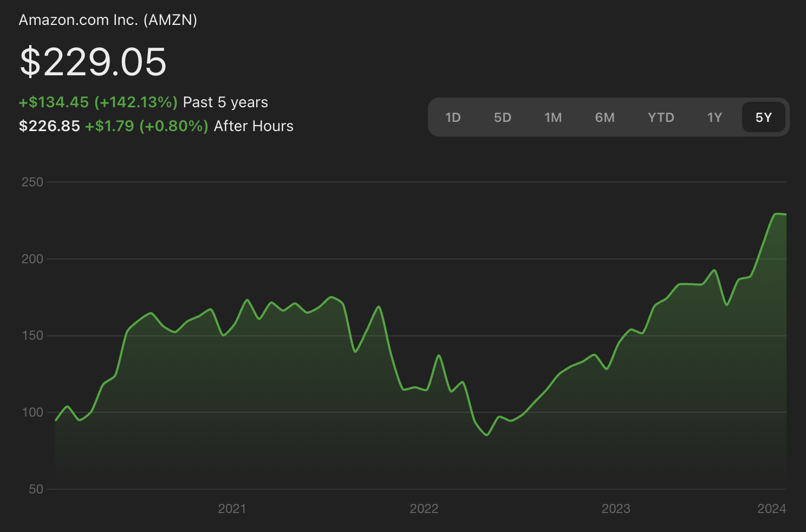Click the Amazon.com Inc. (AMZN) title
Image resolution: width=806 pixels, height=532 pixels.
point(108,20)
